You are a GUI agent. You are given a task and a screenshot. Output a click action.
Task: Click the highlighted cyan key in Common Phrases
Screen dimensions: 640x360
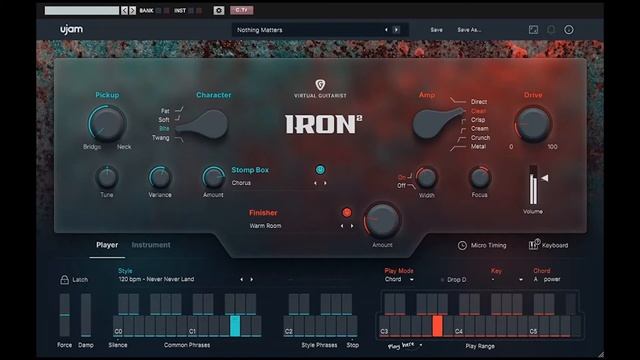pyautogui.click(x=235, y=326)
